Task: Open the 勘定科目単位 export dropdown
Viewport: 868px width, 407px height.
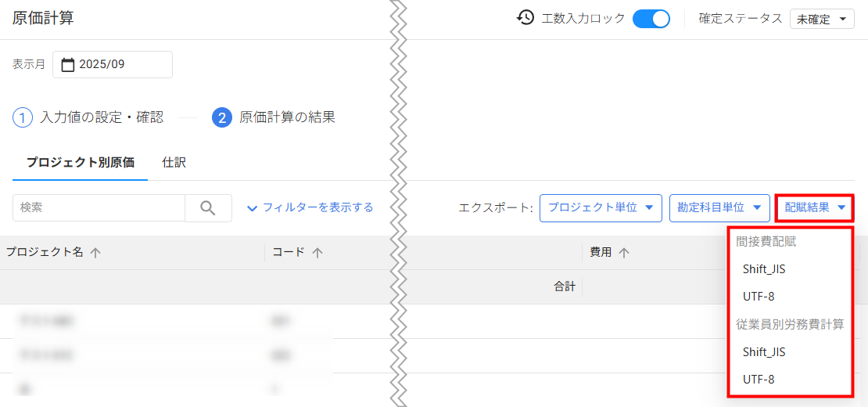Action: pos(719,208)
